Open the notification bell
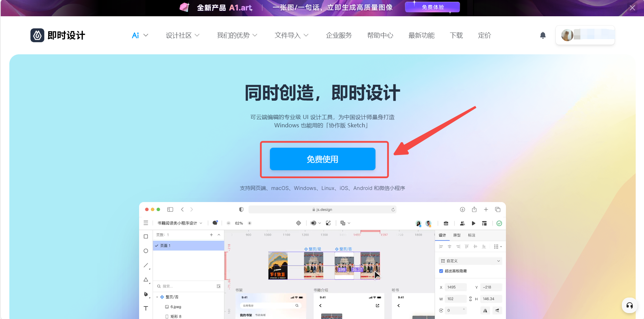Screen dimensions: 644x319 543,35
